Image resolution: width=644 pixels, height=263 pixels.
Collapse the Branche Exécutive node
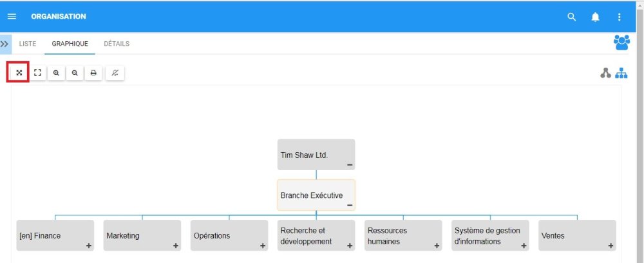click(349, 206)
